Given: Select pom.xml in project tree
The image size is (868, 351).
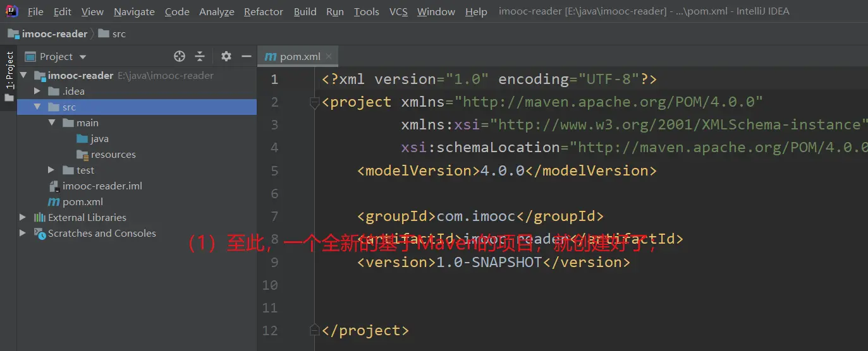Looking at the screenshot, I should 137,201.
